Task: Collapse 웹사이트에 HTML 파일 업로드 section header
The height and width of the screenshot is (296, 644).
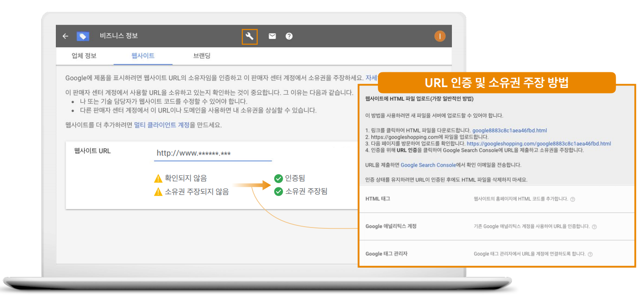Action: click(x=419, y=99)
